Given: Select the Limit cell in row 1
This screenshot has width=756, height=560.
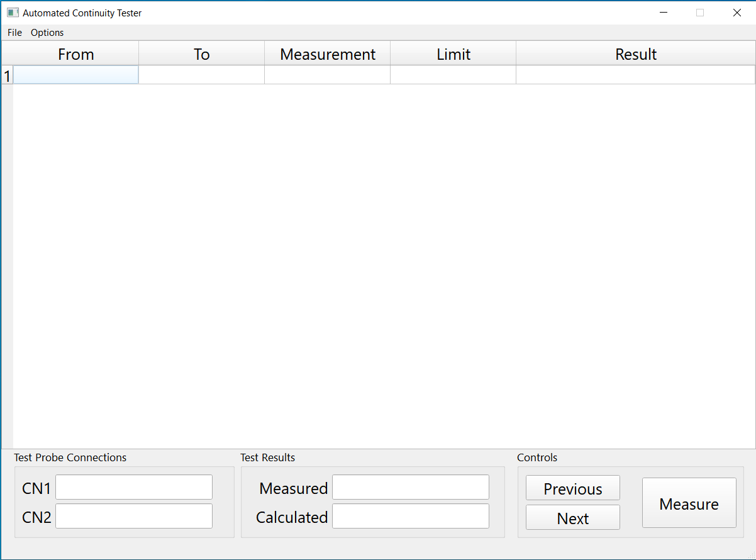Looking at the screenshot, I should coord(453,75).
